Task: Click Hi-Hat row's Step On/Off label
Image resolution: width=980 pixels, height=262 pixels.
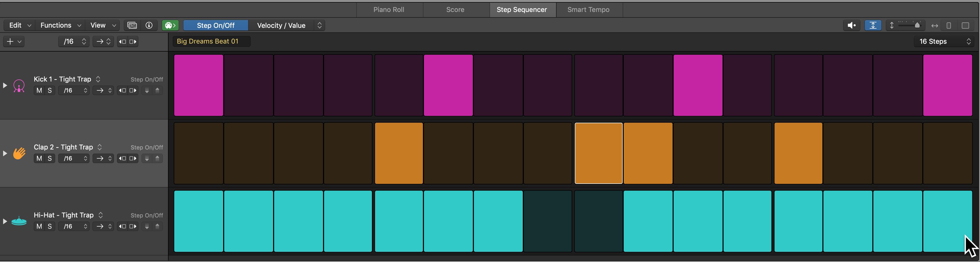Action: tap(147, 215)
